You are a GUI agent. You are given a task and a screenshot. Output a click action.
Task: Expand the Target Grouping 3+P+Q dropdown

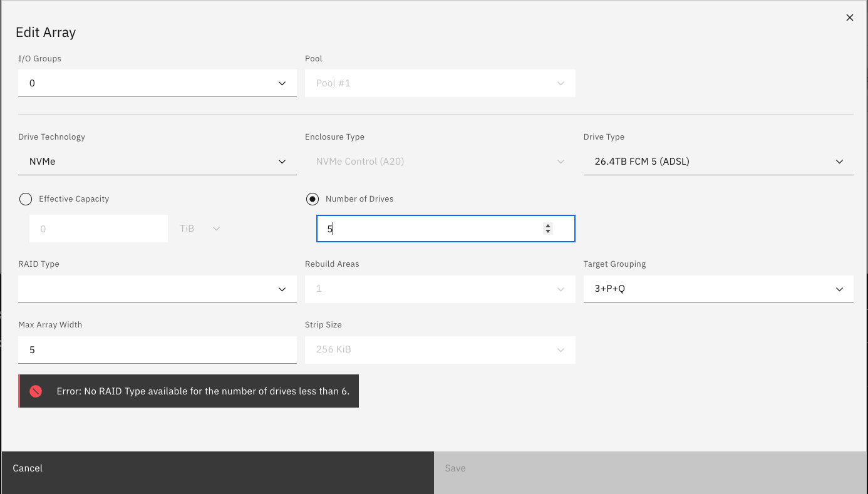click(718, 289)
